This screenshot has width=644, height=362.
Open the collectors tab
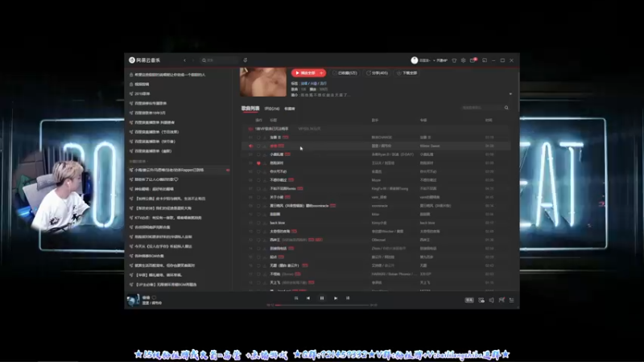coord(290,109)
